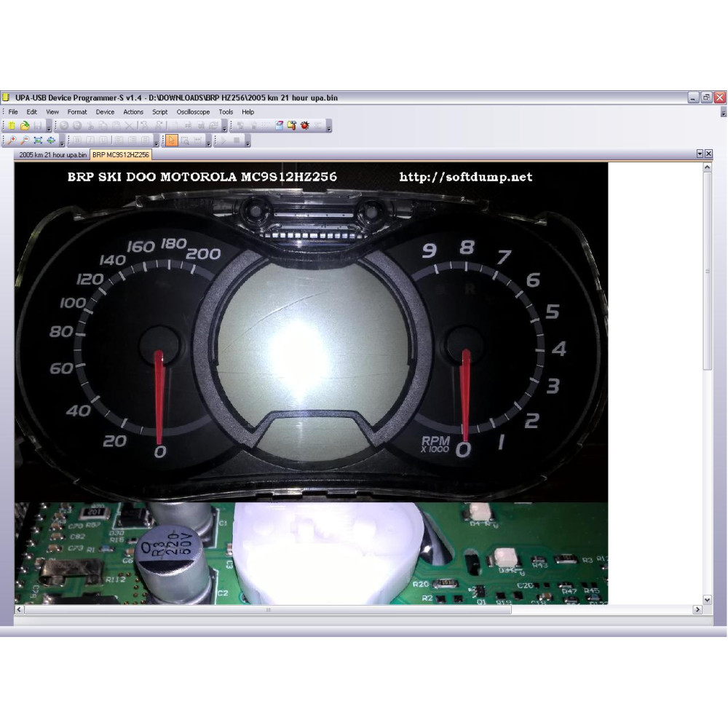Open the device options window icon
This screenshot has width=728, height=728.
279,125
